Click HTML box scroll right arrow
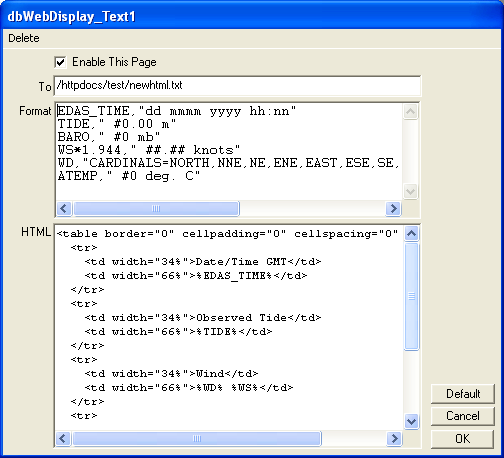This screenshot has height=458, width=504. tap(394, 439)
